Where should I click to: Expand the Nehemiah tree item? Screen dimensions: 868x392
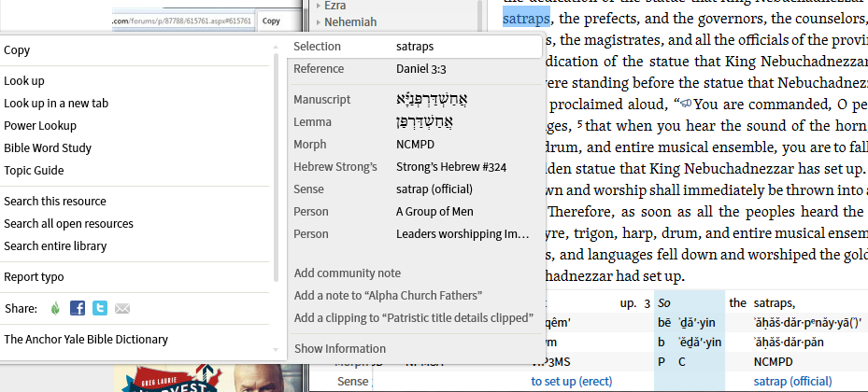click(319, 22)
